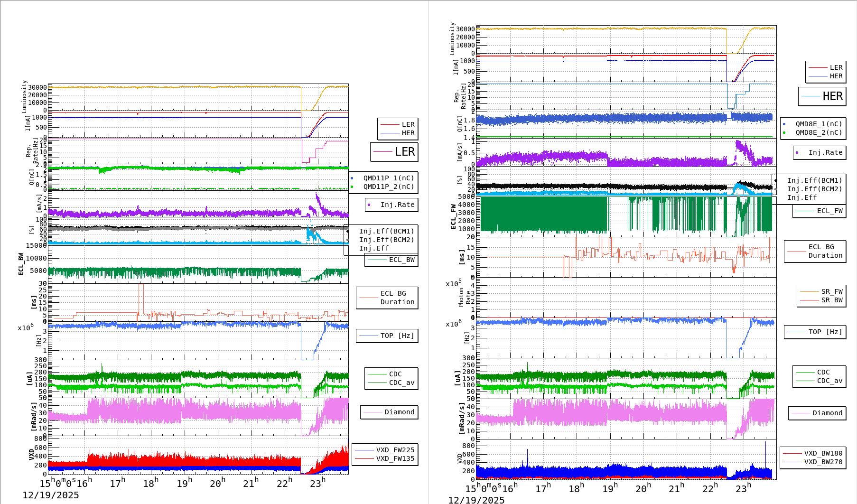Click the large HER legend label
Screen dimensions: 857x504
click(831, 96)
